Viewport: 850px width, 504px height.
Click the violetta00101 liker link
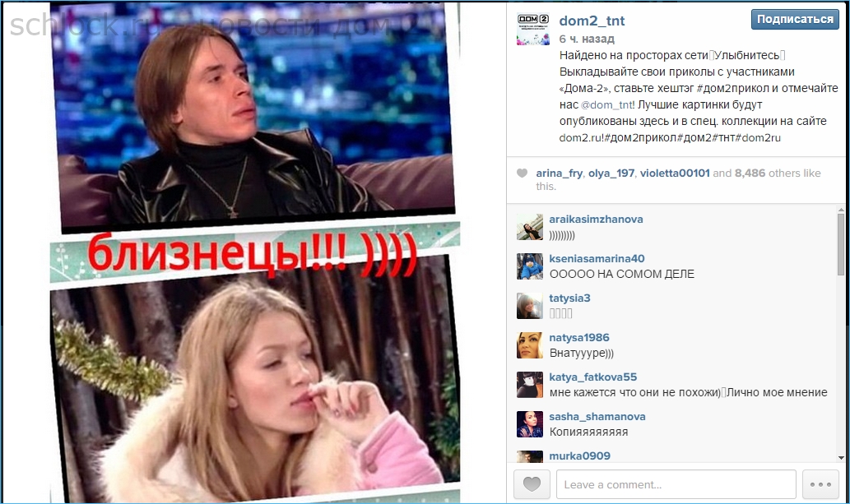pos(675,173)
